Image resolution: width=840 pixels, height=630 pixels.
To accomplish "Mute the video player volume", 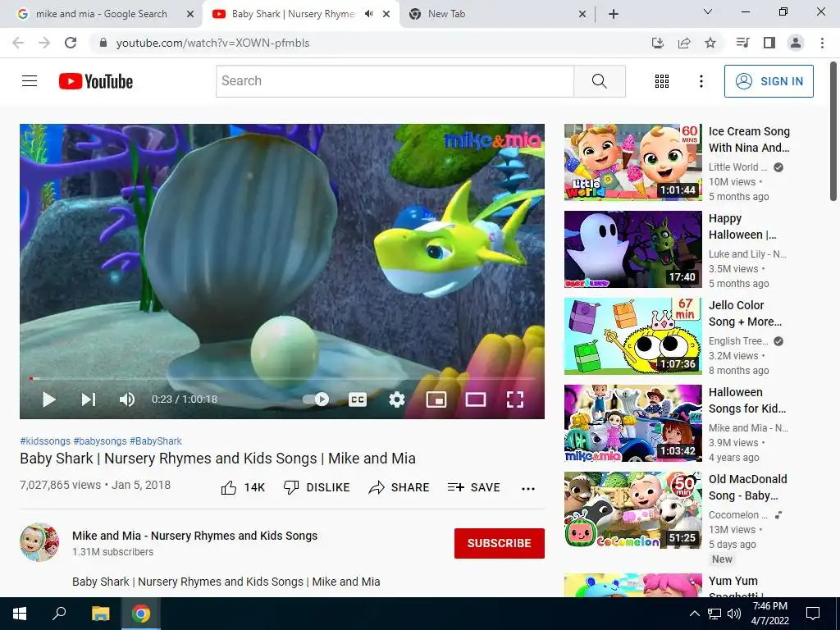I will pyautogui.click(x=127, y=399).
